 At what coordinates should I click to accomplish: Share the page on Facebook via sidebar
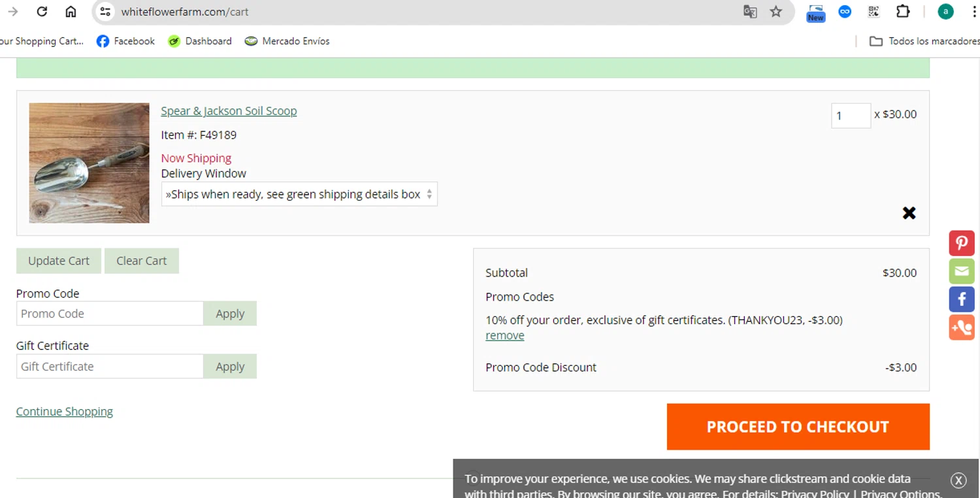point(962,299)
